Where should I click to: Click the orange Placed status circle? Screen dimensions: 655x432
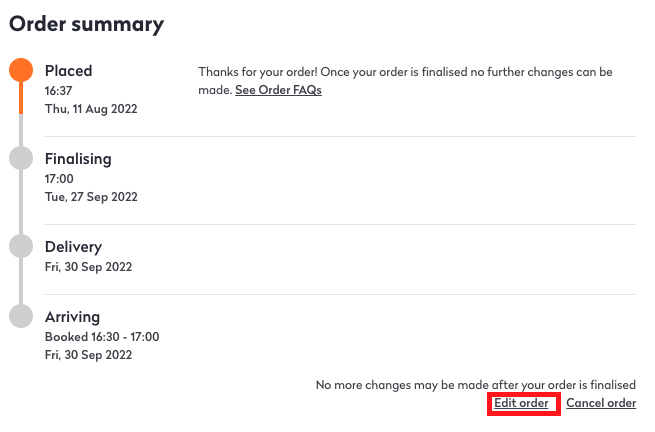pyautogui.click(x=21, y=70)
